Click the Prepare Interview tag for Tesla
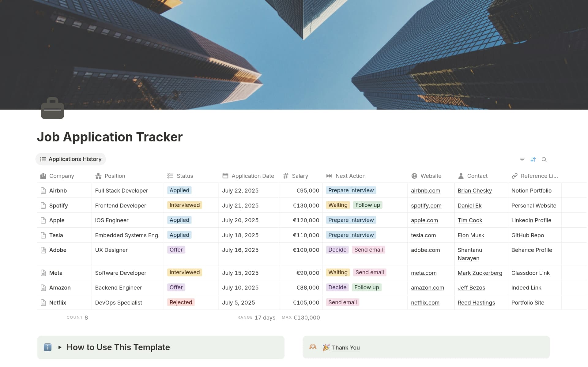This screenshot has height=367, width=588. [351, 235]
